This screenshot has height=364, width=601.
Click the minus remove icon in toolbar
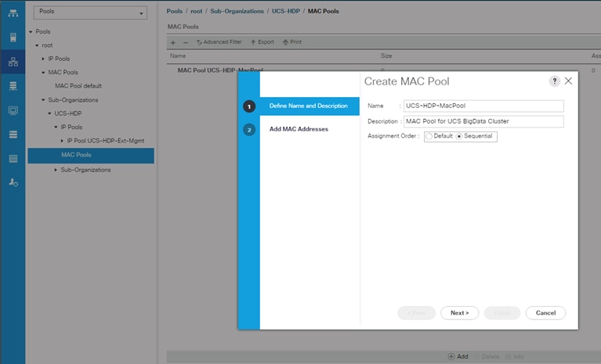point(186,42)
